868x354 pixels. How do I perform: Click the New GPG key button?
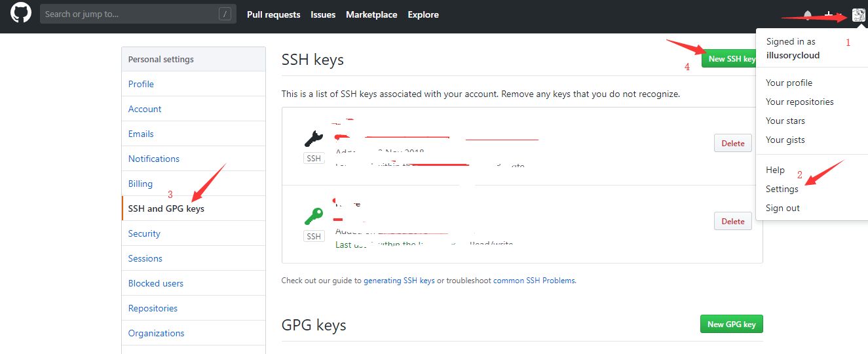coord(731,324)
